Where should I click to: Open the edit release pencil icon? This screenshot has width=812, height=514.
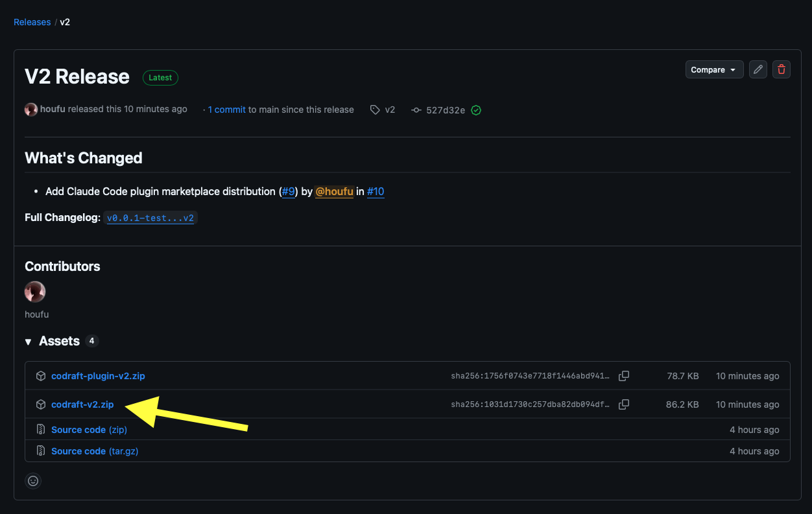pyautogui.click(x=758, y=69)
